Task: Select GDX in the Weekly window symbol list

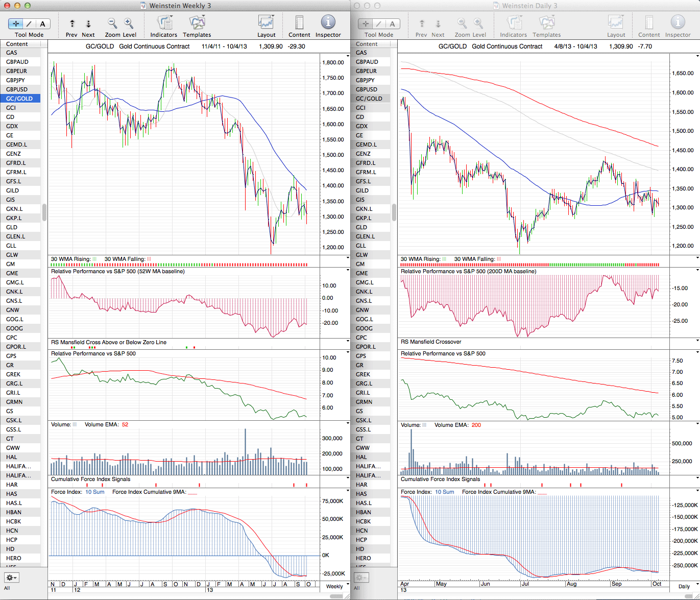Action: (x=12, y=126)
